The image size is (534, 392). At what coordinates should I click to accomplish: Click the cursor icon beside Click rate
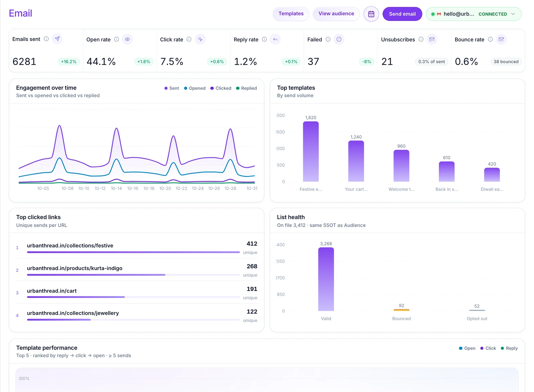click(200, 39)
